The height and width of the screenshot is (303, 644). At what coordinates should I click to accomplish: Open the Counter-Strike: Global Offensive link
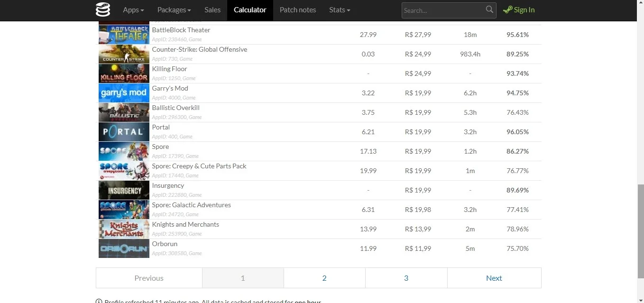pyautogui.click(x=199, y=49)
